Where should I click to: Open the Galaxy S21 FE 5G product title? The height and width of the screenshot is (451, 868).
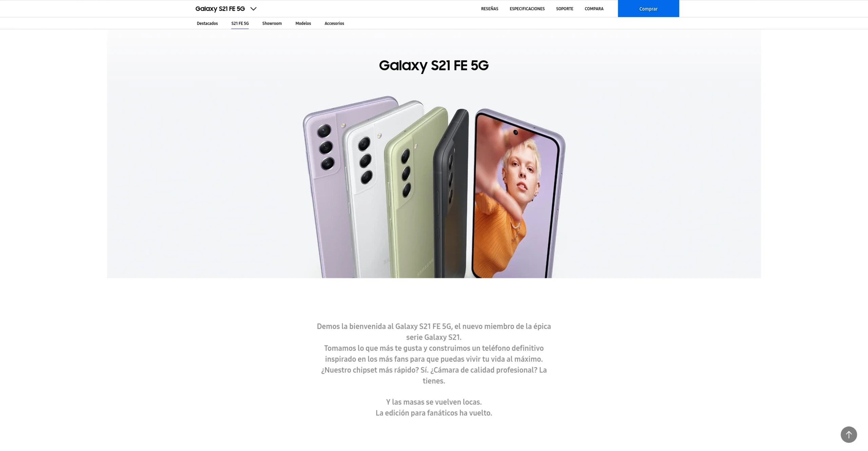220,9
